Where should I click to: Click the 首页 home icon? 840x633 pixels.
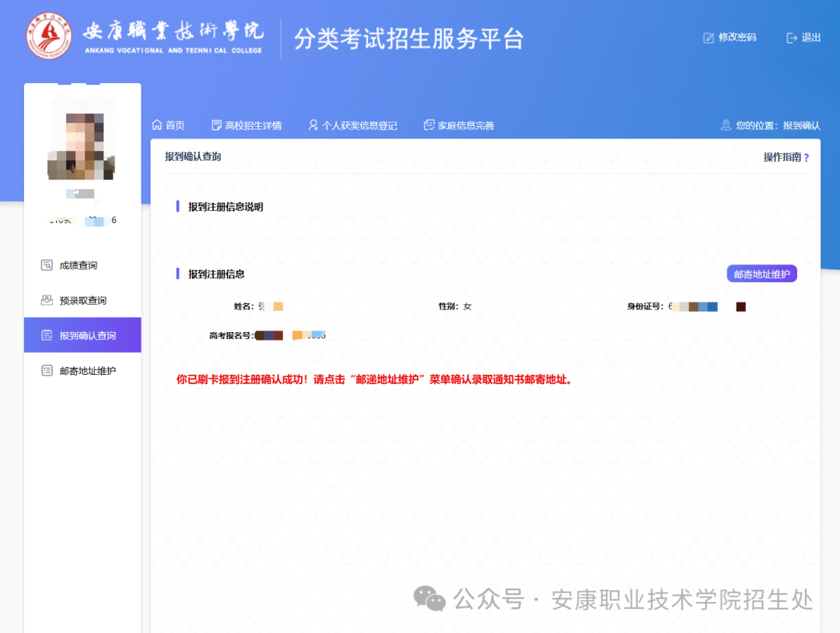tap(157, 125)
